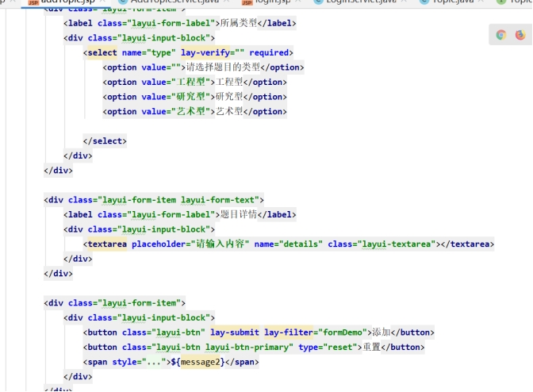The width and height of the screenshot is (533, 392).
Task: Click the lay-submit button line with 添加
Action: [259, 332]
